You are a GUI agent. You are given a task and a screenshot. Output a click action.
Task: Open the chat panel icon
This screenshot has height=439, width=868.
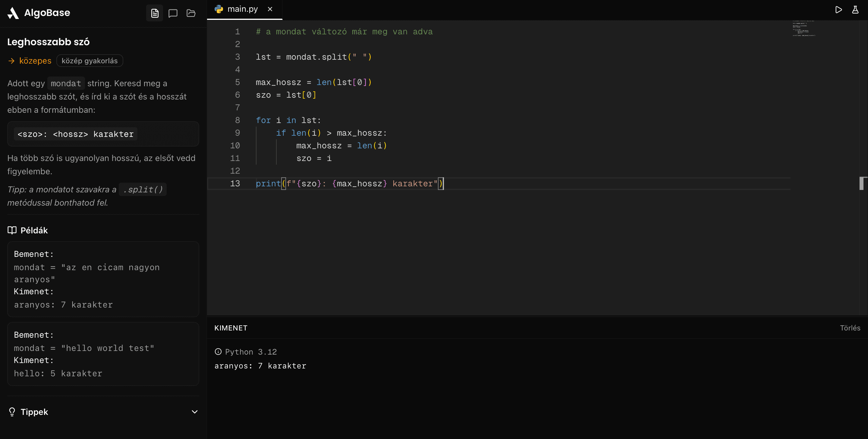173,13
